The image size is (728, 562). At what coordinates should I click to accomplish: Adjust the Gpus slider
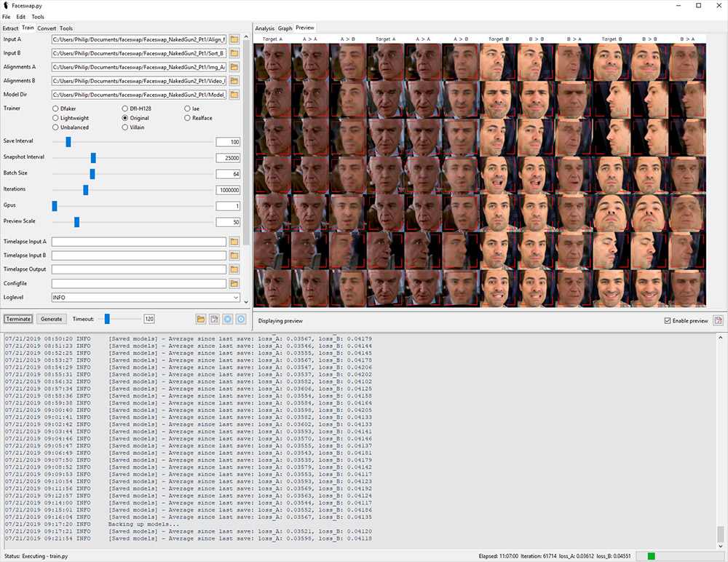55,206
